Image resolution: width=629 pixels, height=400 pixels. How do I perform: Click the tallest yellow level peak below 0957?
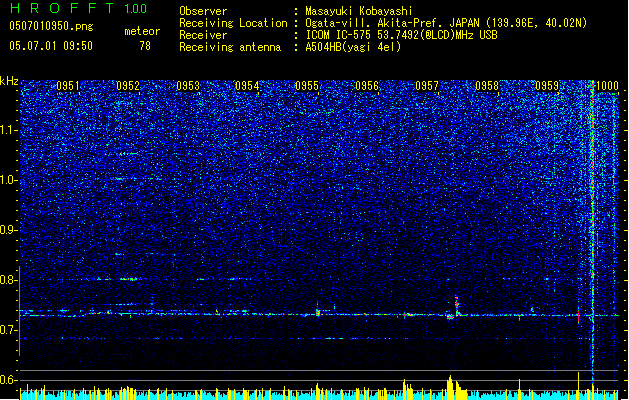point(450,387)
